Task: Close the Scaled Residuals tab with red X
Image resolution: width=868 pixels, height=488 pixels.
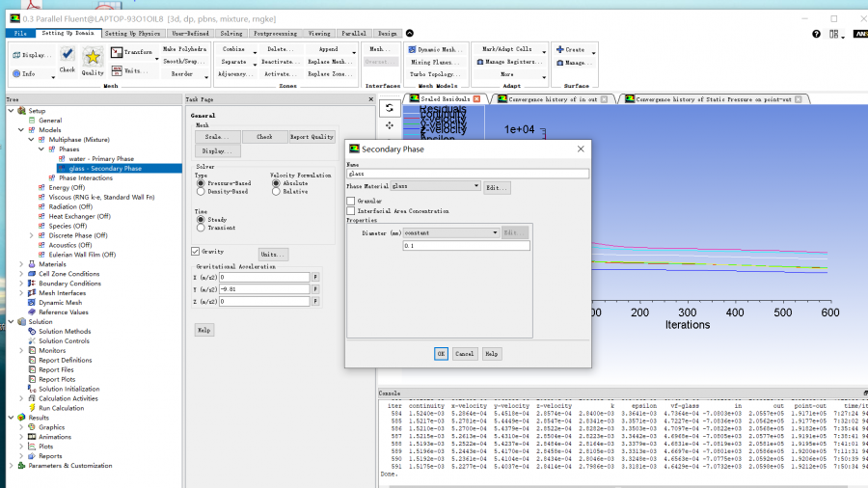Action: (x=477, y=99)
